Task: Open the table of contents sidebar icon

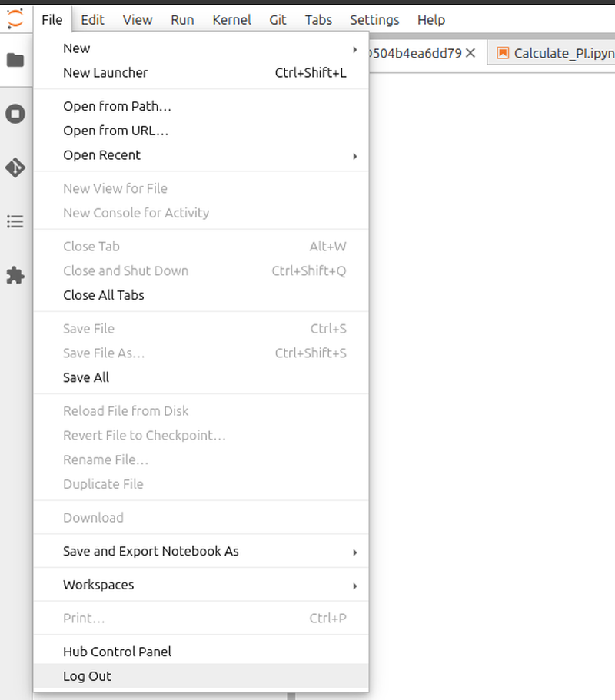Action: 15,222
